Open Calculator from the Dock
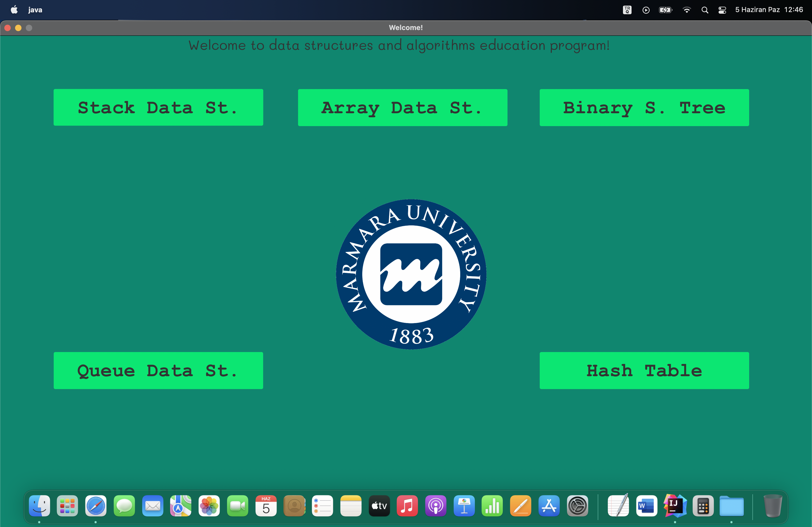 [703, 506]
